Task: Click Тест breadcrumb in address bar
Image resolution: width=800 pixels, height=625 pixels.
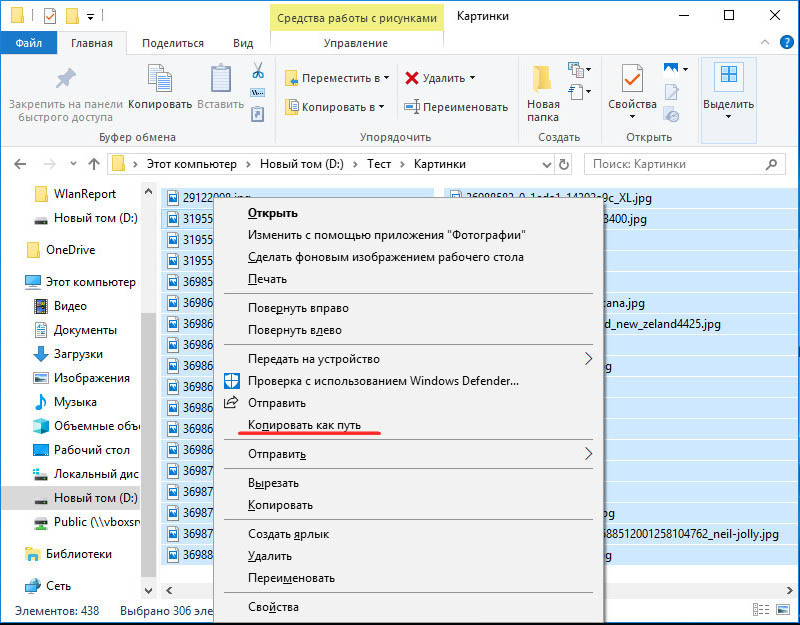Action: point(379,164)
